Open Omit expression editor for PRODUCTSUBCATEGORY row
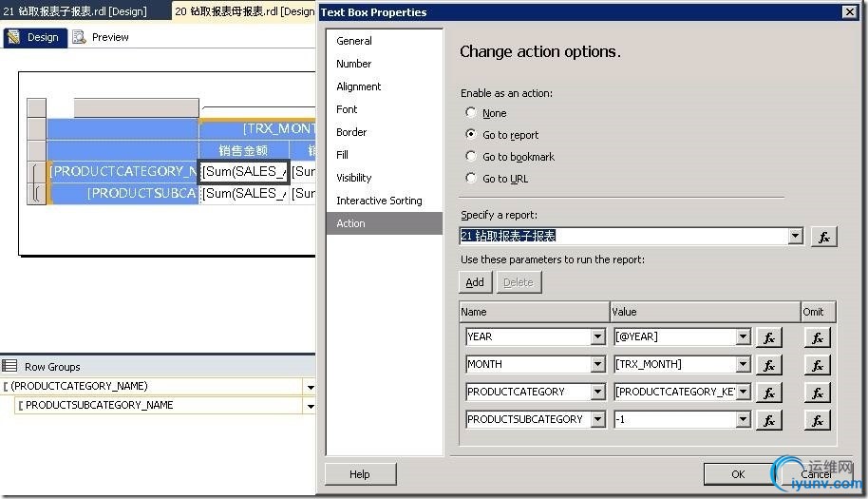 (x=817, y=420)
